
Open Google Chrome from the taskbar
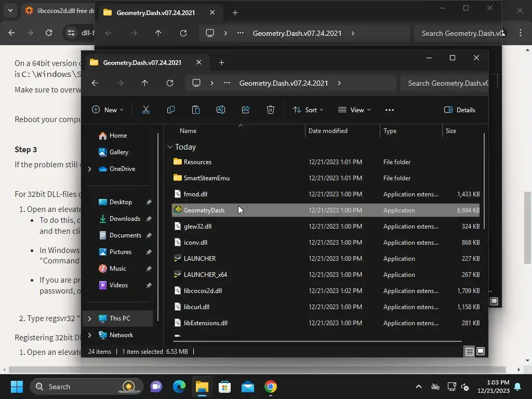click(x=270, y=387)
